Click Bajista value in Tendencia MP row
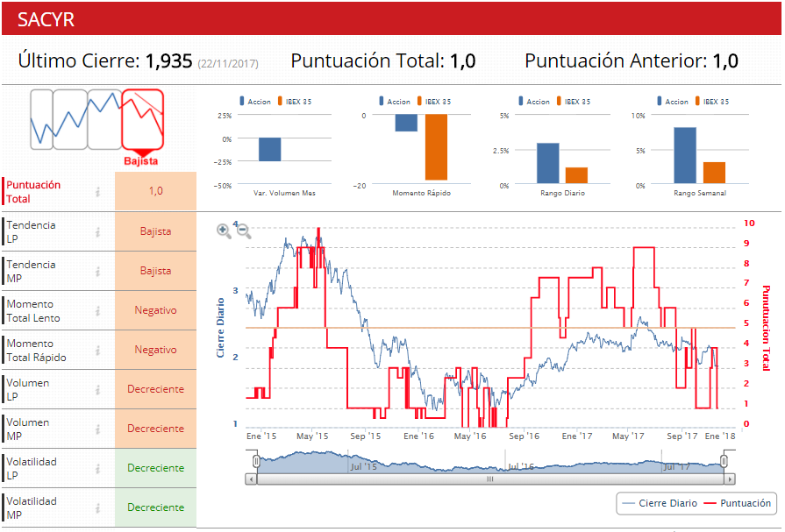This screenshot has height=532, width=785. tap(156, 271)
